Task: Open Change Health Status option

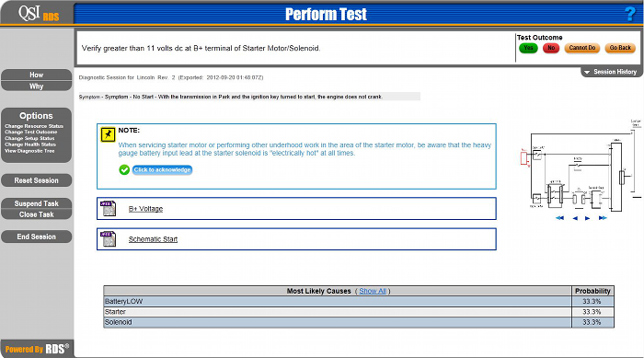Action: 30,144
